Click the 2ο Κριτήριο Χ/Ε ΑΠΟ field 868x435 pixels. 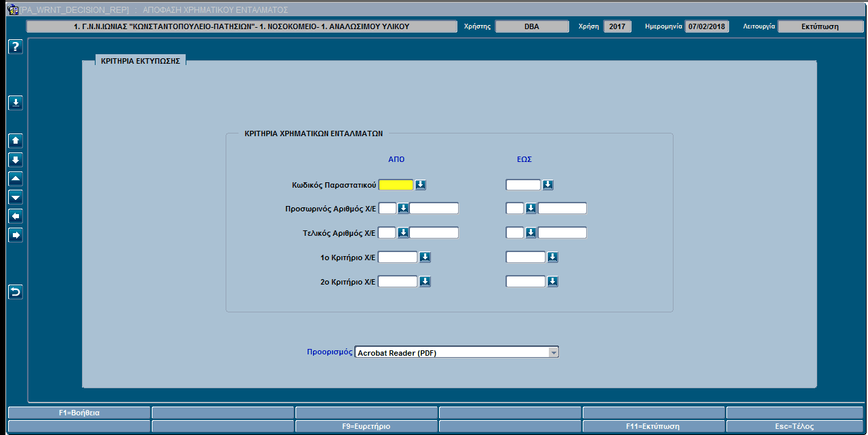click(x=398, y=281)
